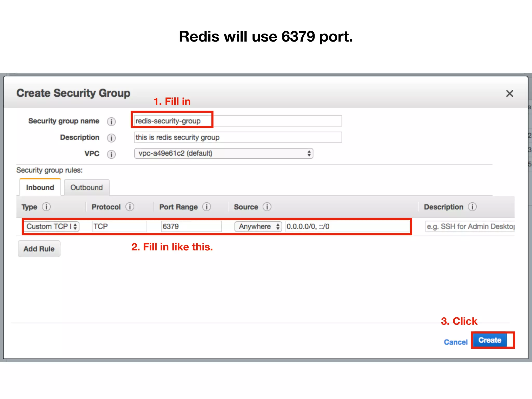
Task: Click the Source column header text
Action: (x=246, y=207)
